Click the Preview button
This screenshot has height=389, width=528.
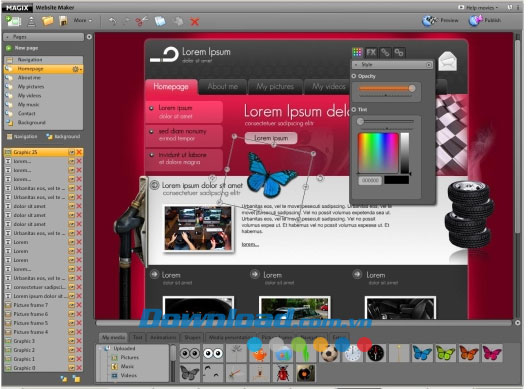[x=440, y=21]
